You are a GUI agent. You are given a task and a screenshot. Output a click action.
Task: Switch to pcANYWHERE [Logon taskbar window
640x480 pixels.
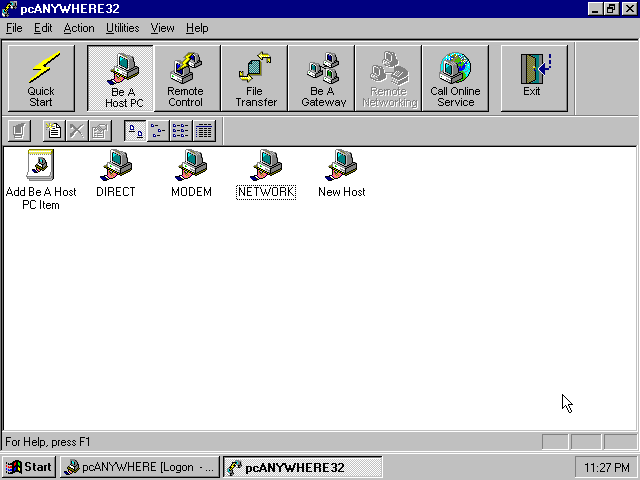pos(140,467)
